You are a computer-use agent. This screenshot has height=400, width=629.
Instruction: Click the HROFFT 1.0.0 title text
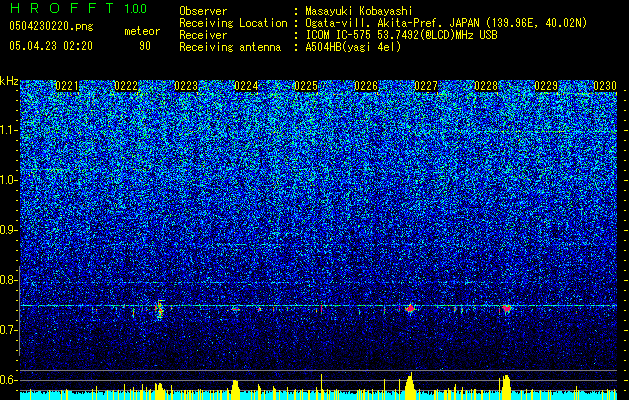coord(78,8)
